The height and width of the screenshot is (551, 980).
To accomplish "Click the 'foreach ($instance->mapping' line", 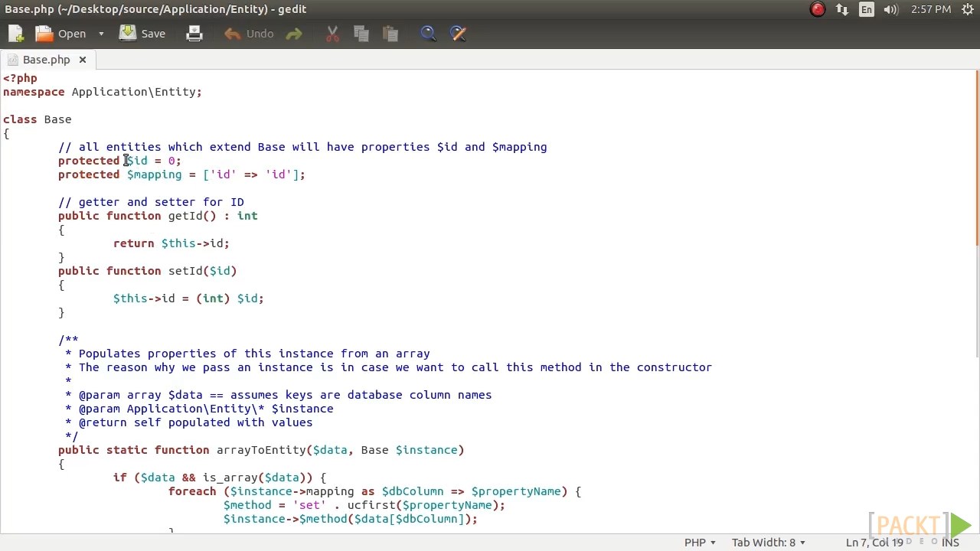I will click(374, 491).
